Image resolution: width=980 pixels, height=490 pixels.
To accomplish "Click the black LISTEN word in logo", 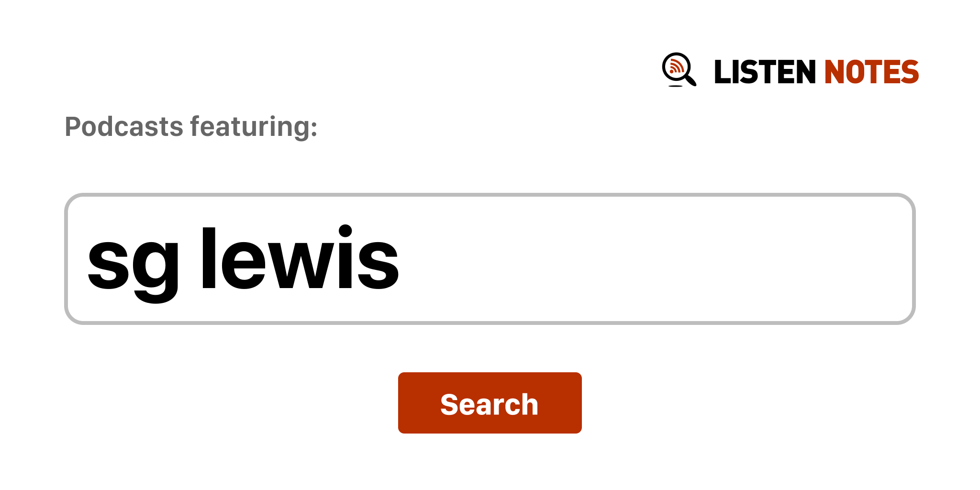I will coord(765,72).
